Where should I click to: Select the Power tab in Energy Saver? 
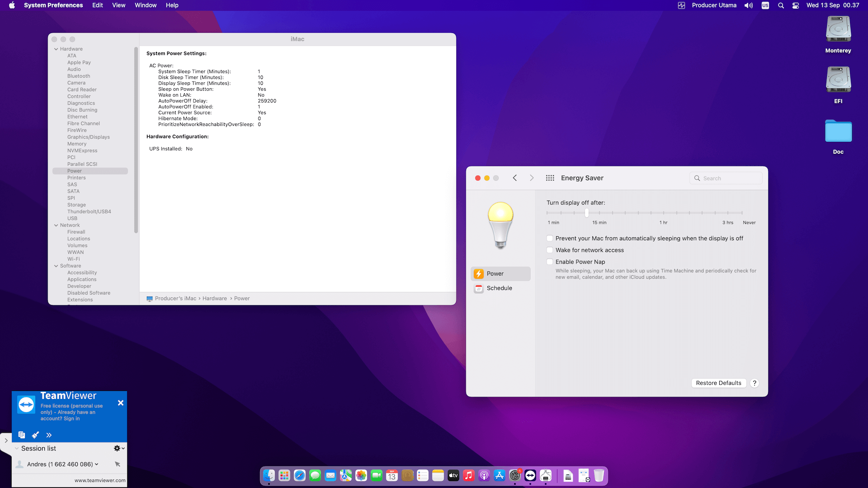tap(500, 274)
